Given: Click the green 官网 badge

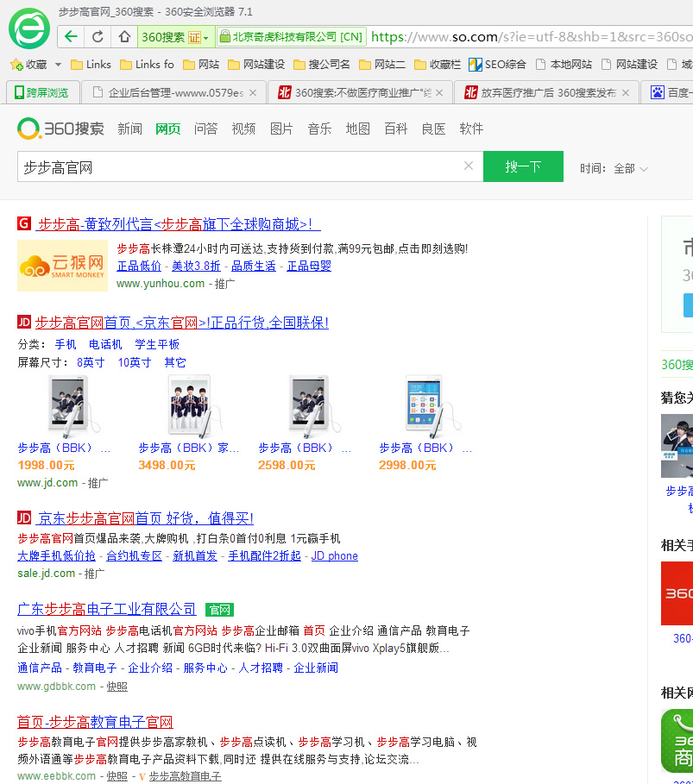Looking at the screenshot, I should (x=220, y=610).
